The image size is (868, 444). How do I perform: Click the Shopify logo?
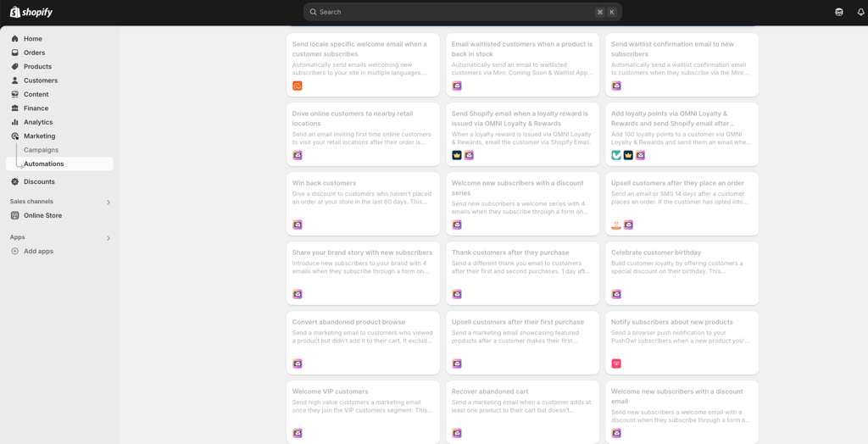31,12
